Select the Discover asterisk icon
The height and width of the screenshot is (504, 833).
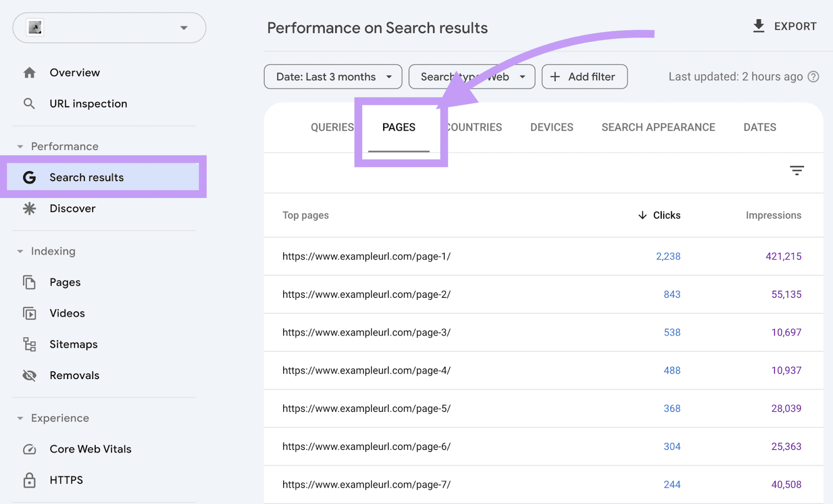pyautogui.click(x=30, y=208)
